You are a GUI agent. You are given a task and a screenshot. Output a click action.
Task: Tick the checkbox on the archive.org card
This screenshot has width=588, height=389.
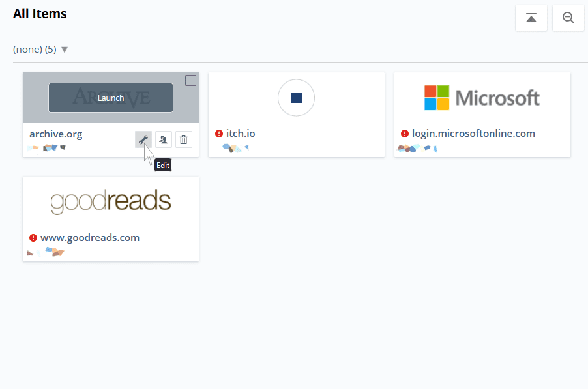click(190, 81)
